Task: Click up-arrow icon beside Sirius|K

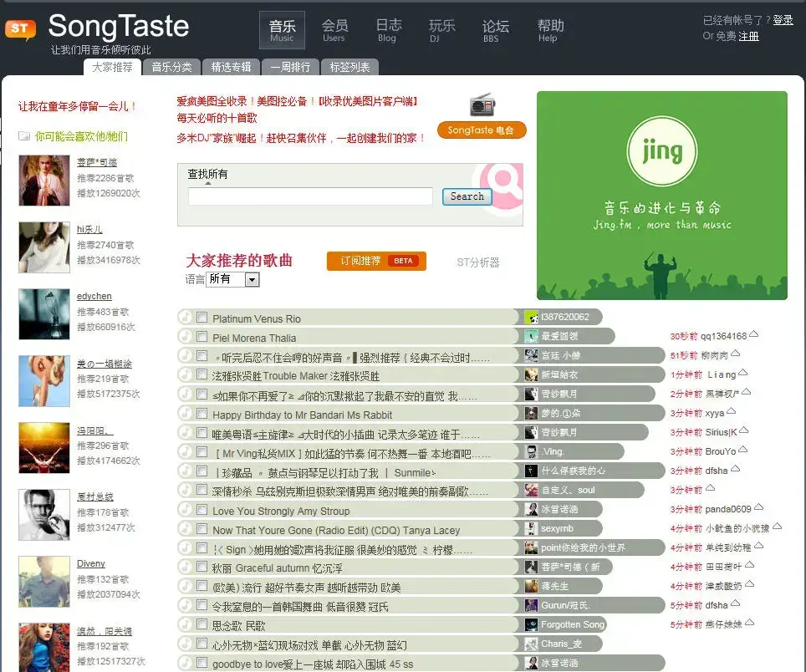Action: click(x=744, y=430)
